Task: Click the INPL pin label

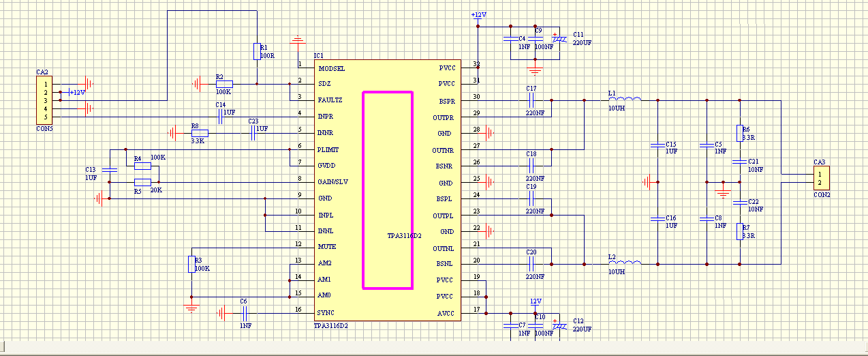Action: pos(326,215)
